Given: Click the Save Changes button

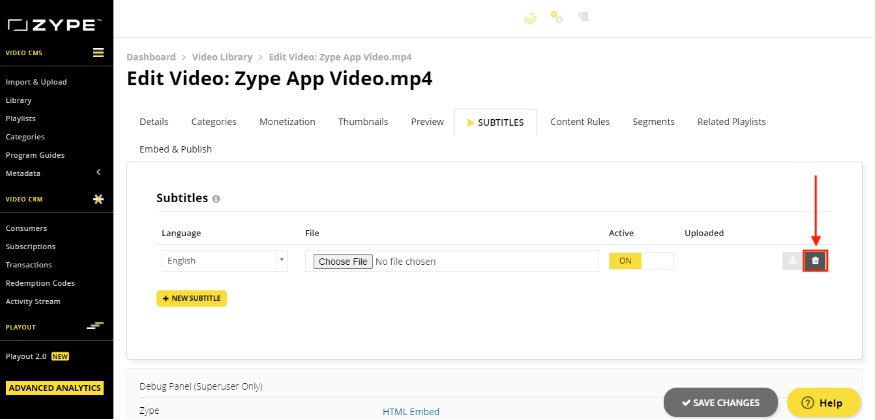Looking at the screenshot, I should [x=720, y=403].
